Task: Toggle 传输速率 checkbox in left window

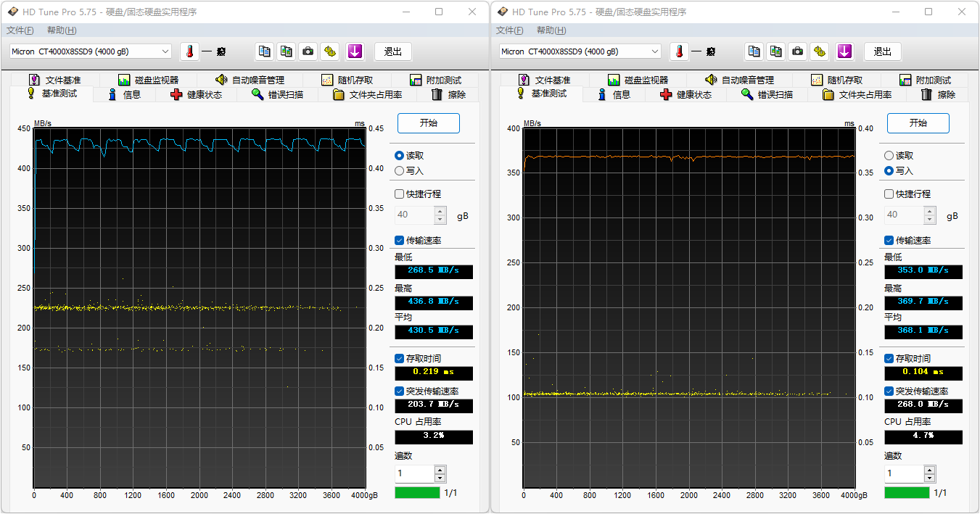Action: coord(399,241)
